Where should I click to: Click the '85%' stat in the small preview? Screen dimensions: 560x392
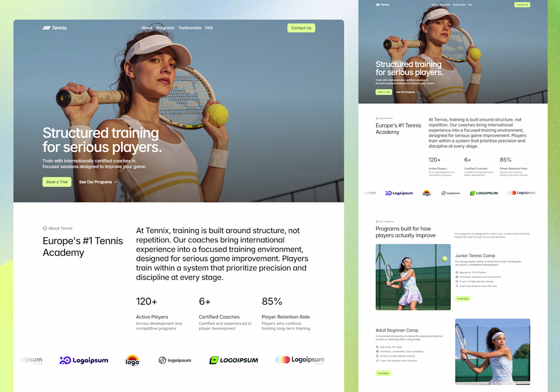click(506, 160)
